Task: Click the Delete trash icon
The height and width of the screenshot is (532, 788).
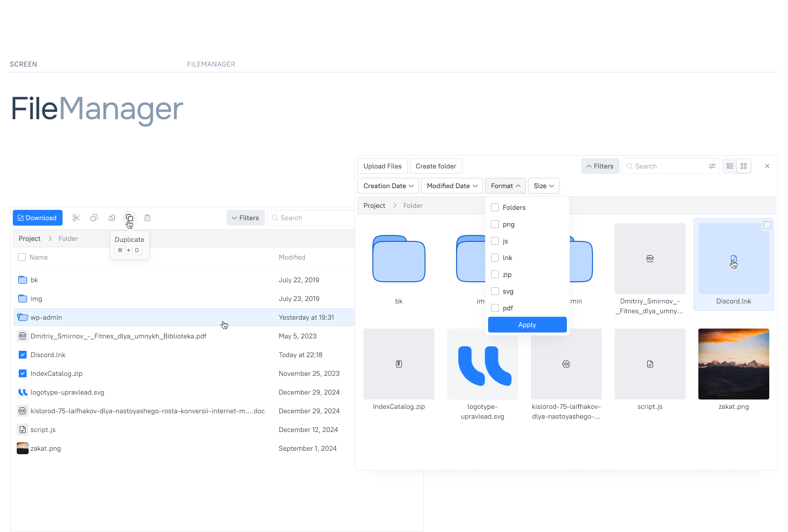Action: (147, 217)
